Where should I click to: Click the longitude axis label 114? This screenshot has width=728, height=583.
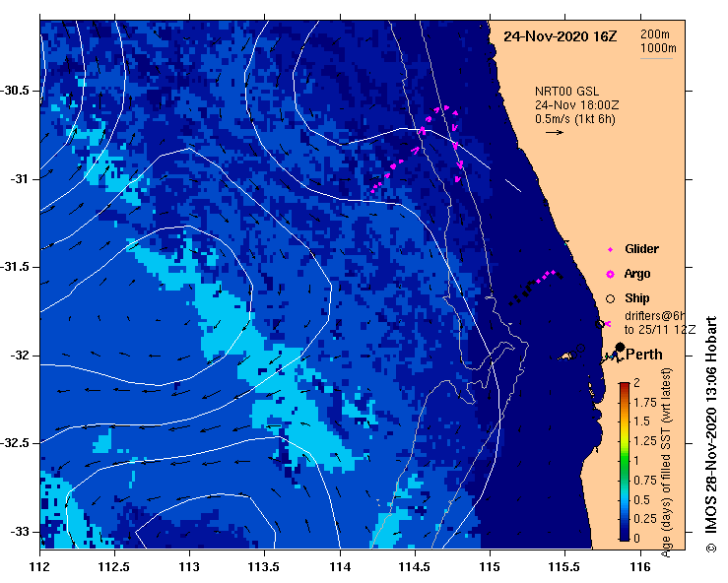(x=340, y=567)
